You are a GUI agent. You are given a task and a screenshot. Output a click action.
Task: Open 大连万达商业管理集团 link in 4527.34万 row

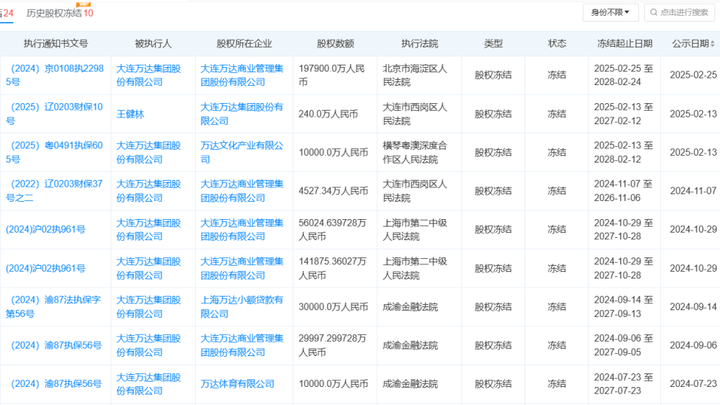pos(242,191)
